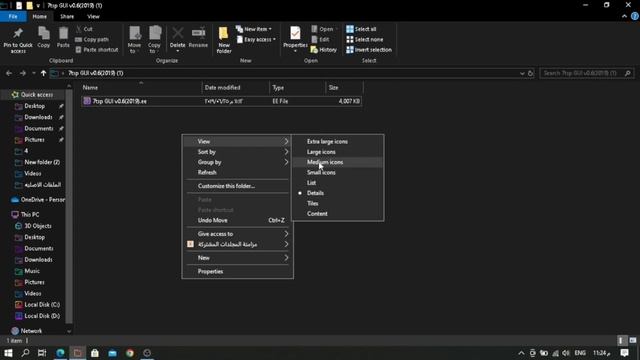Click Customize this folder menu item

point(238,186)
